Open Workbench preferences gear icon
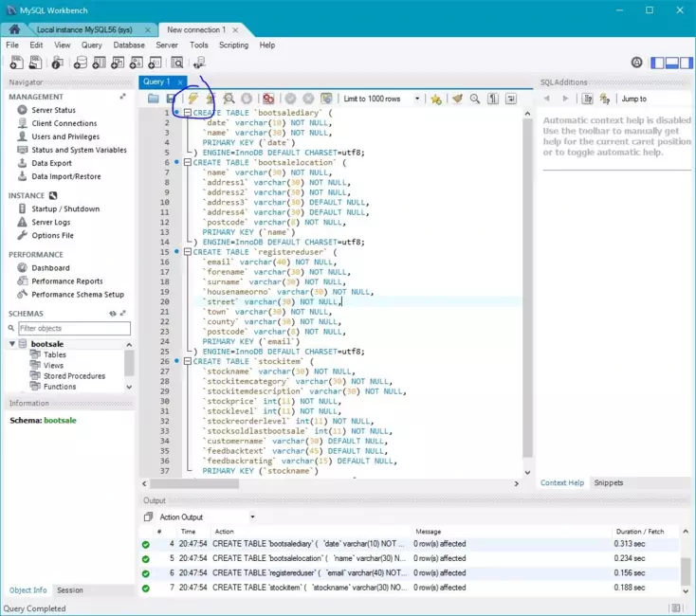 click(x=636, y=63)
